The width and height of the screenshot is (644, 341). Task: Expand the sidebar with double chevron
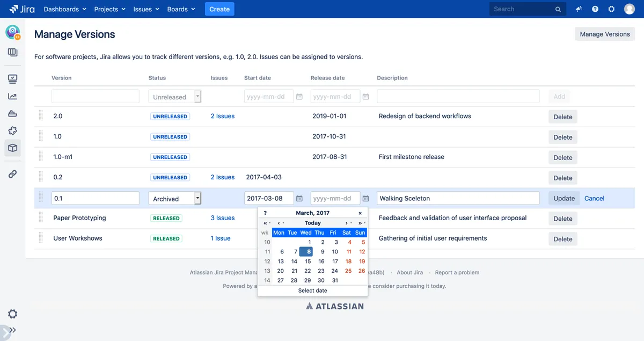(13, 330)
